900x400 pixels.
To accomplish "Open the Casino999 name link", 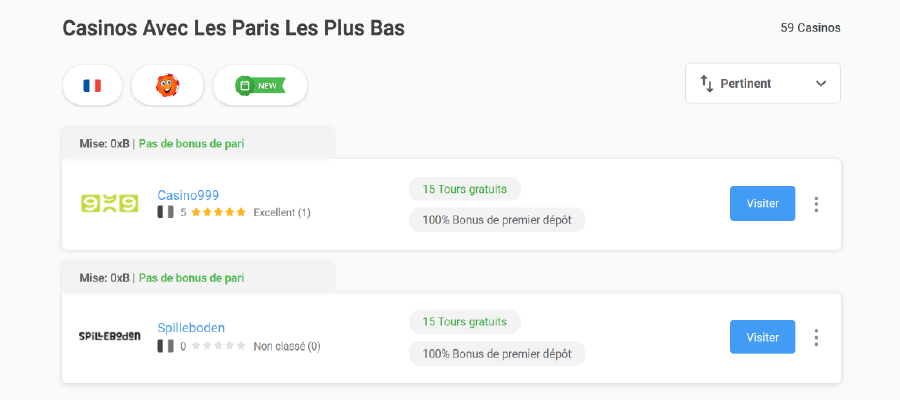I will point(188,195).
